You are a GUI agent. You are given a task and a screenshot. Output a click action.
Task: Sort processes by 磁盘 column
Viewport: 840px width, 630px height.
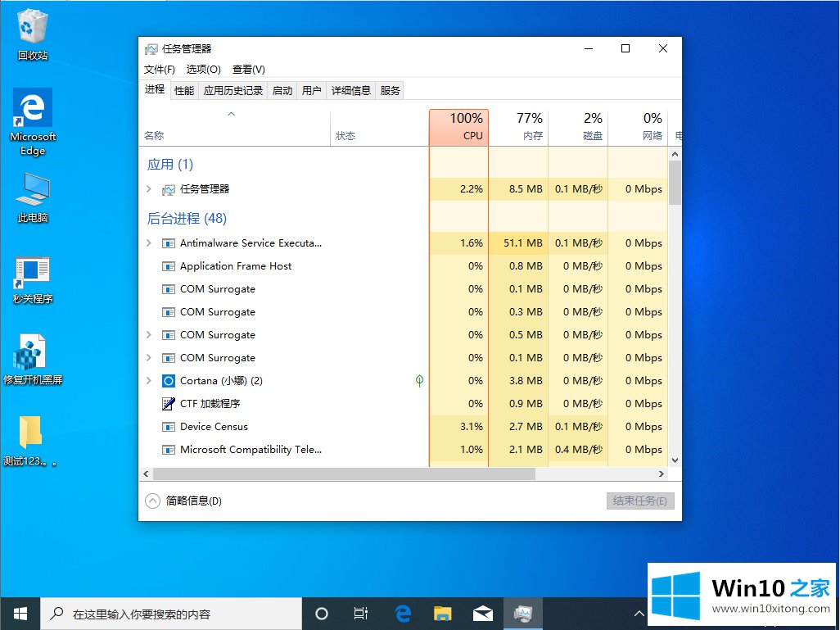pos(578,127)
